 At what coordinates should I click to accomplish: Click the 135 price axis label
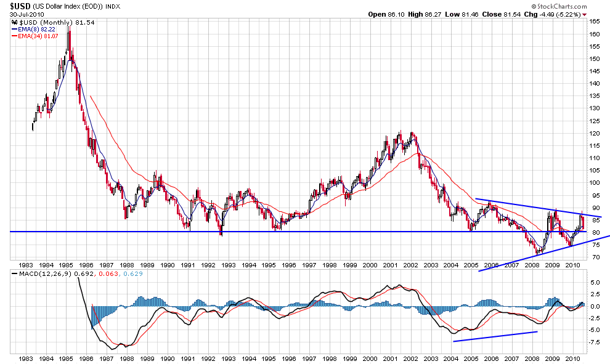coord(594,96)
